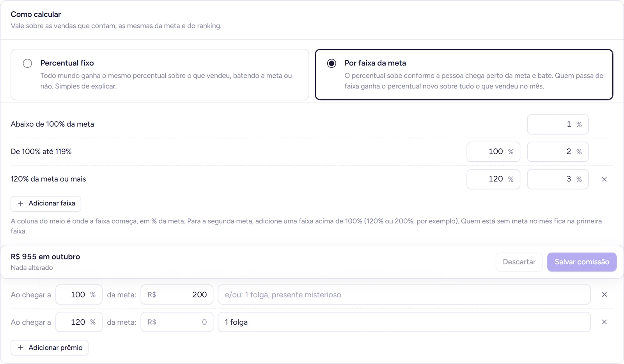Edit the 2% commission for De 100% até 119%
Viewport: 624px width, 364px height.
[x=558, y=152]
